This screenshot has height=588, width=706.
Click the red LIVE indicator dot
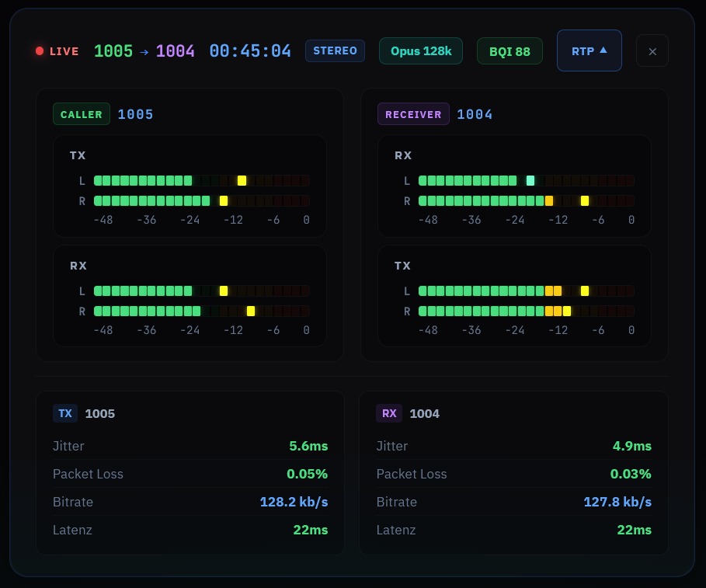[x=40, y=50]
